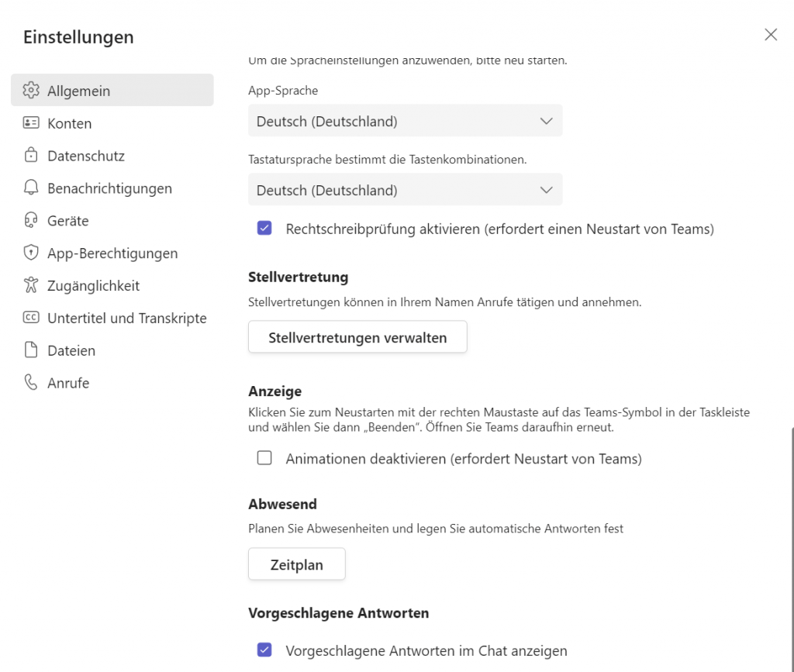This screenshot has height=672, width=794.
Task: Expand the Tastatursprache dropdown
Action: coord(405,190)
